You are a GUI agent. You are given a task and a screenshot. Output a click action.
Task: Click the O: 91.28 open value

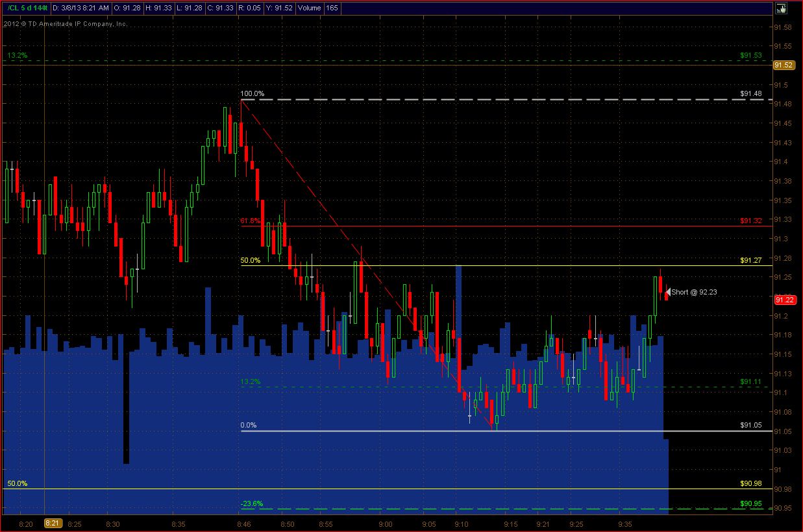coord(127,9)
